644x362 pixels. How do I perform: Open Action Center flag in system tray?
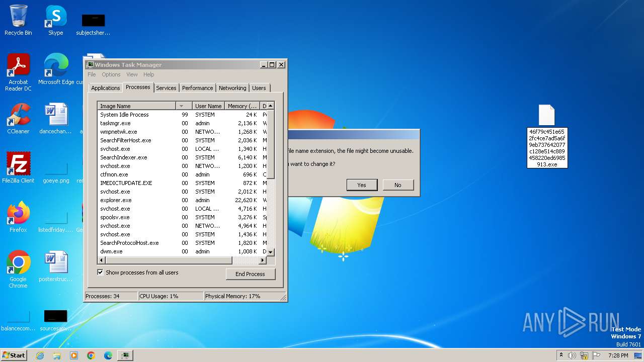tap(596, 355)
